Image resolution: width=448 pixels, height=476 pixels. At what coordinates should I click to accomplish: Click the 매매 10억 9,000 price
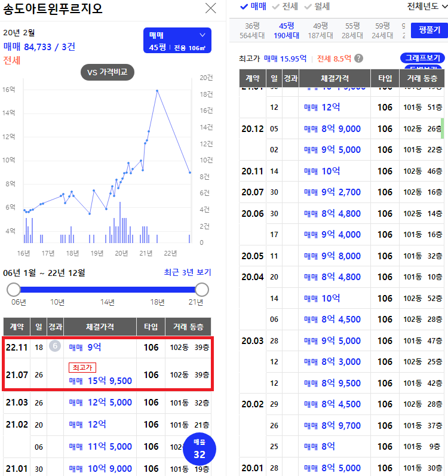[100, 469]
